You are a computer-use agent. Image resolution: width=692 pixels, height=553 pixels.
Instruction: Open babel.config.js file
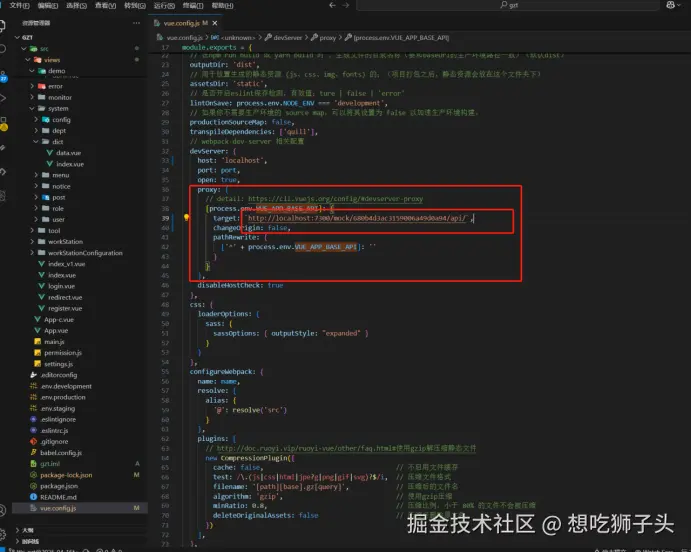(x=60, y=452)
